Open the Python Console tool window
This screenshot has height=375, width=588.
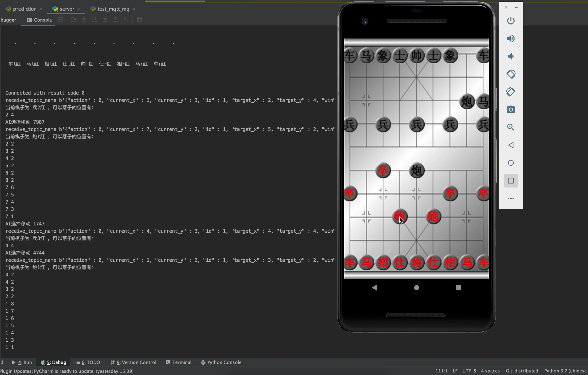pyautogui.click(x=221, y=362)
